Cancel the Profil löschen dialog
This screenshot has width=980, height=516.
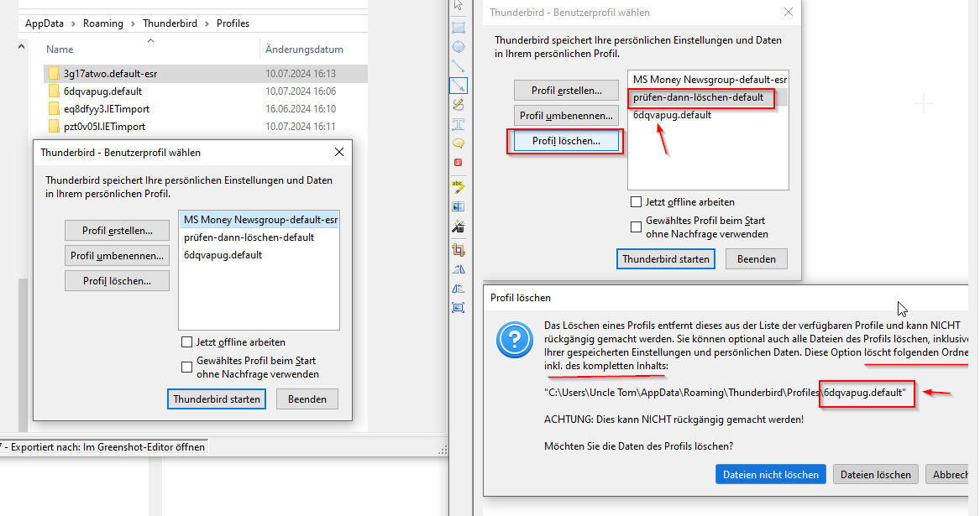pyautogui.click(x=947, y=474)
